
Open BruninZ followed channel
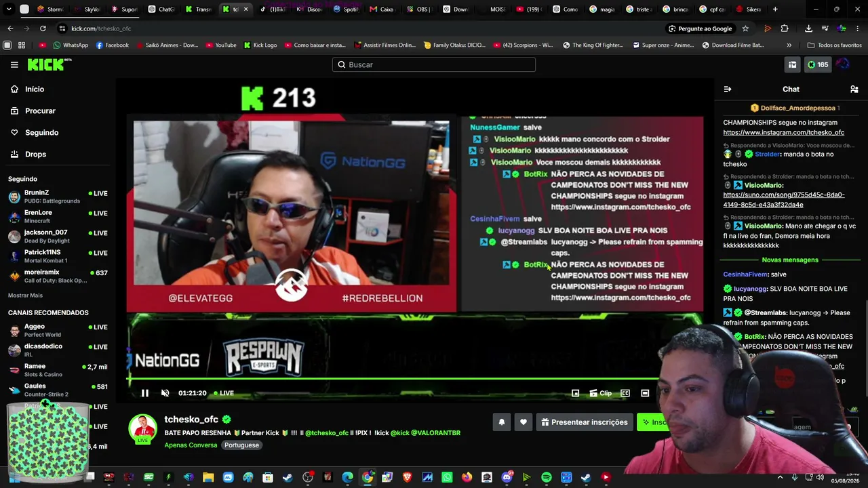58,197
